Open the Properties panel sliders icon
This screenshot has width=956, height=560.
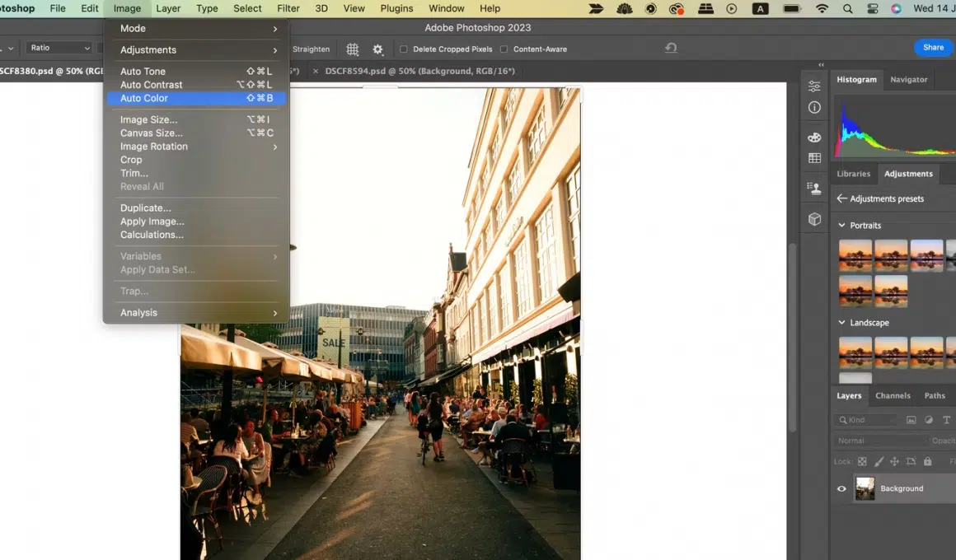(814, 86)
